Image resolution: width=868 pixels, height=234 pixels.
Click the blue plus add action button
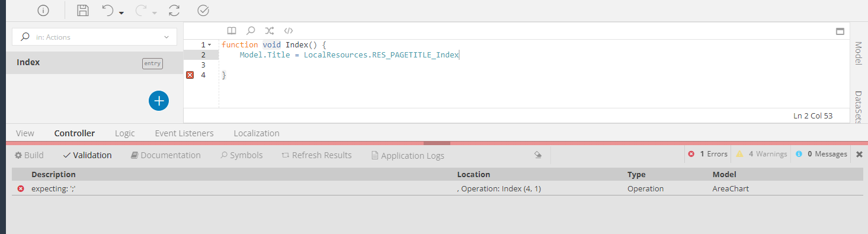[x=159, y=101]
